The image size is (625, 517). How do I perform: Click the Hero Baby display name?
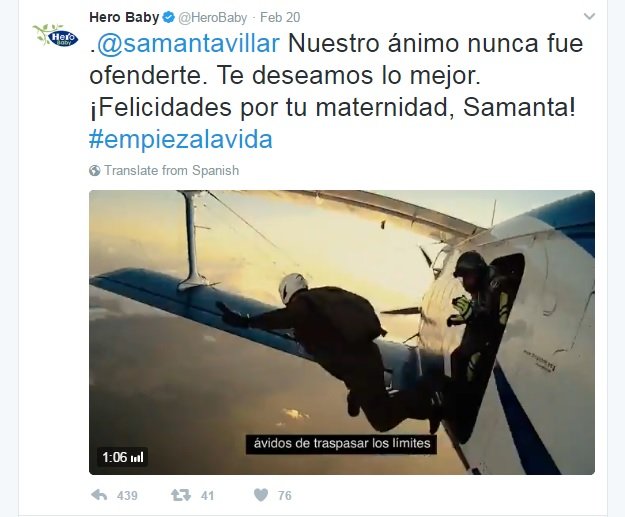(124, 18)
